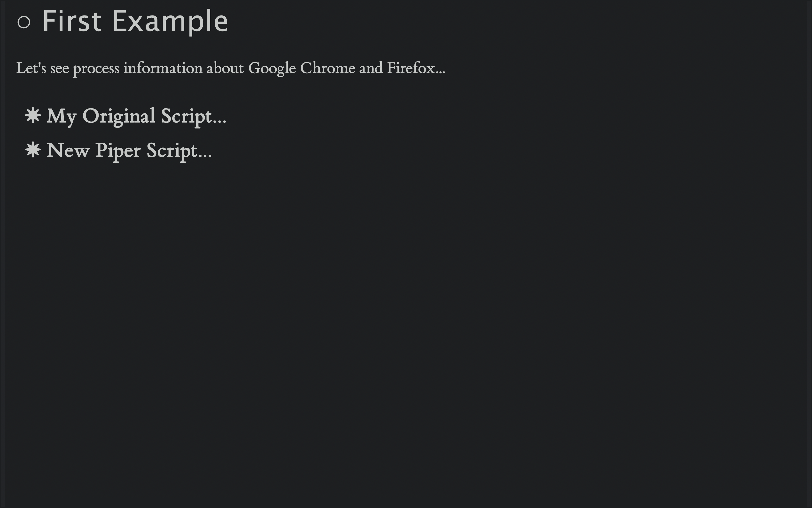Place cursor on the word Firefox
This screenshot has width=812, height=508.
(411, 68)
